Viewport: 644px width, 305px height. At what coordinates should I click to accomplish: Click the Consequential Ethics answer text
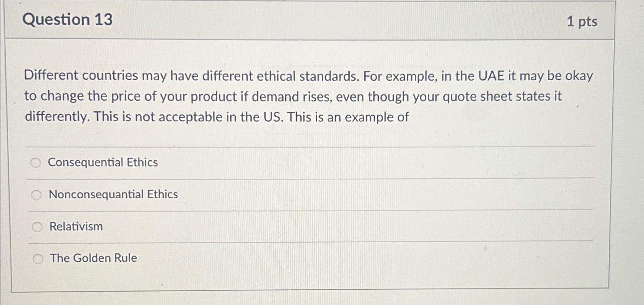tap(103, 162)
